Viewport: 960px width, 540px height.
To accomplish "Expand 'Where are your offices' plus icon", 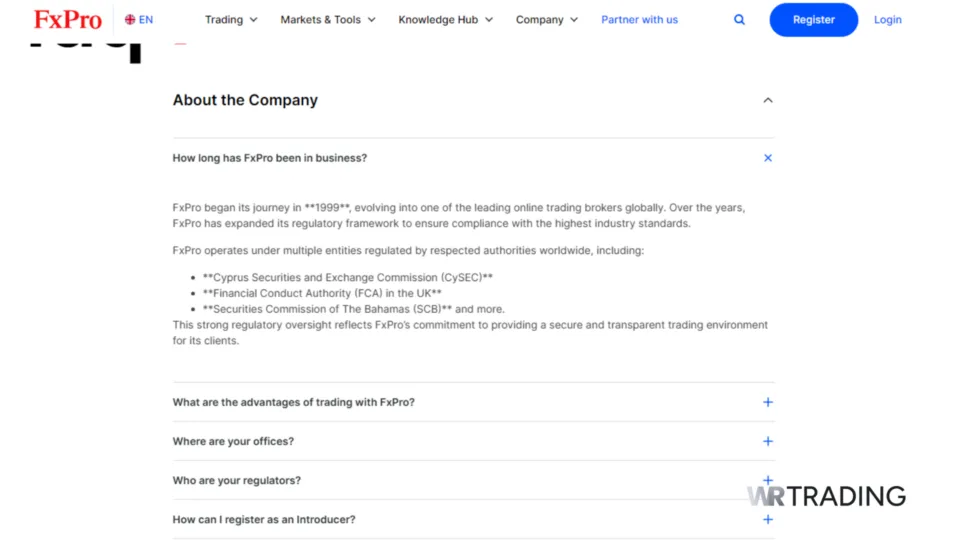I will (768, 441).
